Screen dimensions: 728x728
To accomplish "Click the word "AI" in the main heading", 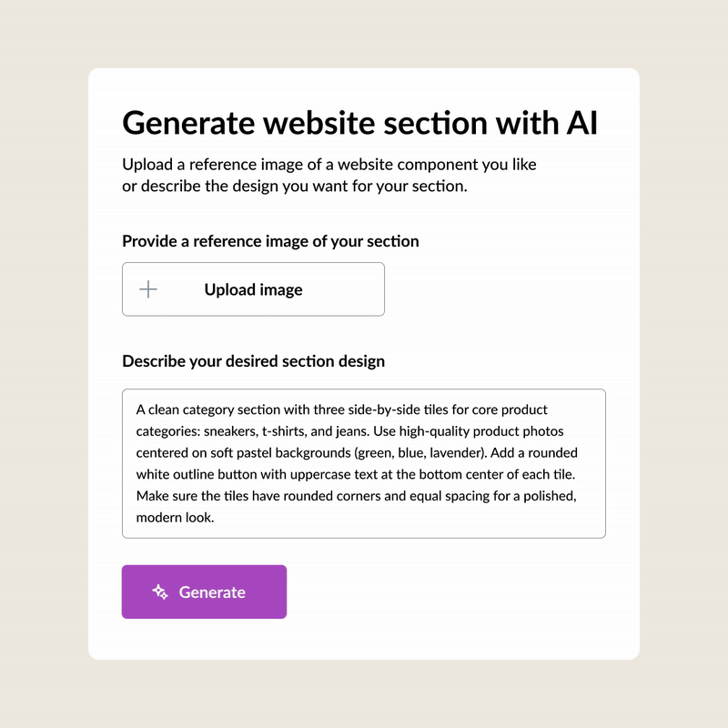I will (582, 123).
